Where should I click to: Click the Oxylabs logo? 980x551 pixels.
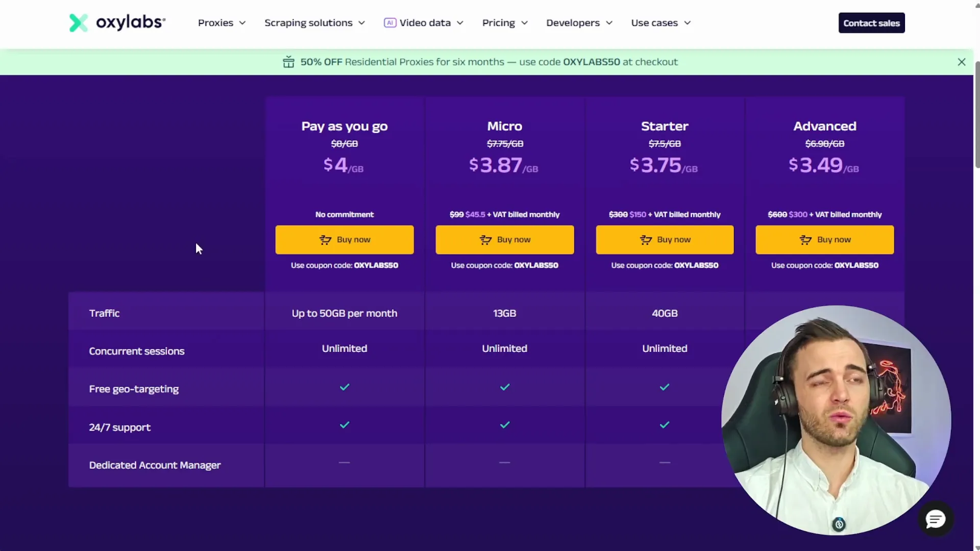[117, 22]
